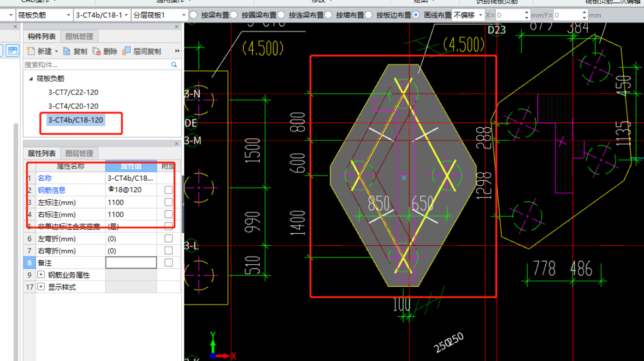Open the 3-CT4b/C18-1 component dropdown
The height and width of the screenshot is (361, 644).
click(127, 15)
